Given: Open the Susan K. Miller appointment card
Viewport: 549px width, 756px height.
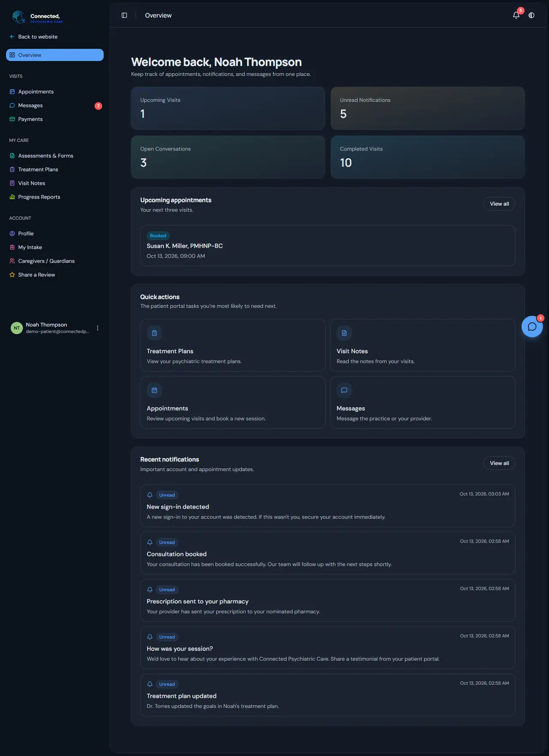Looking at the screenshot, I should 328,245.
